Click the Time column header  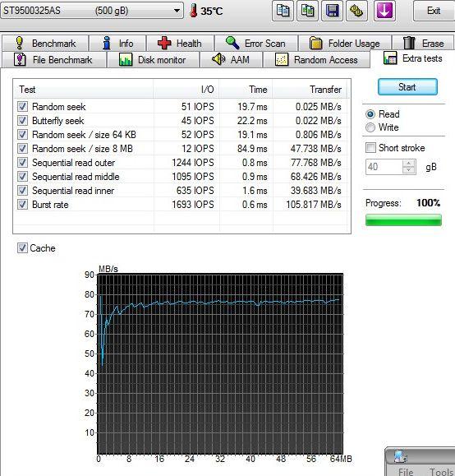pyautogui.click(x=246, y=90)
